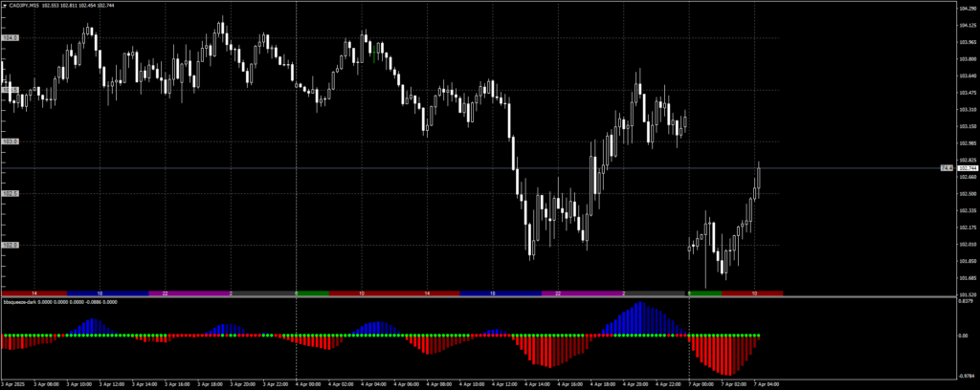Select the 104.0 round-level label on the left
This screenshot has width=980, height=390.
coord(11,38)
